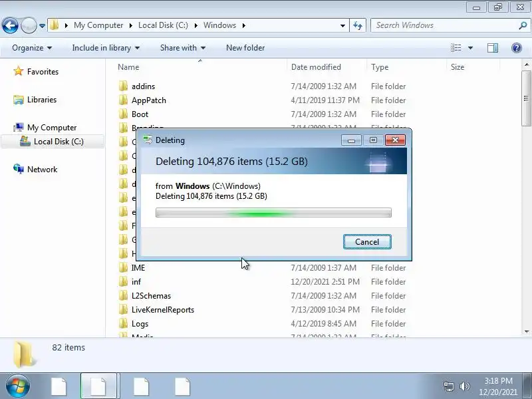The width and height of the screenshot is (532, 399).
Task: Close the Deleting dialog with red X
Action: pos(395,140)
